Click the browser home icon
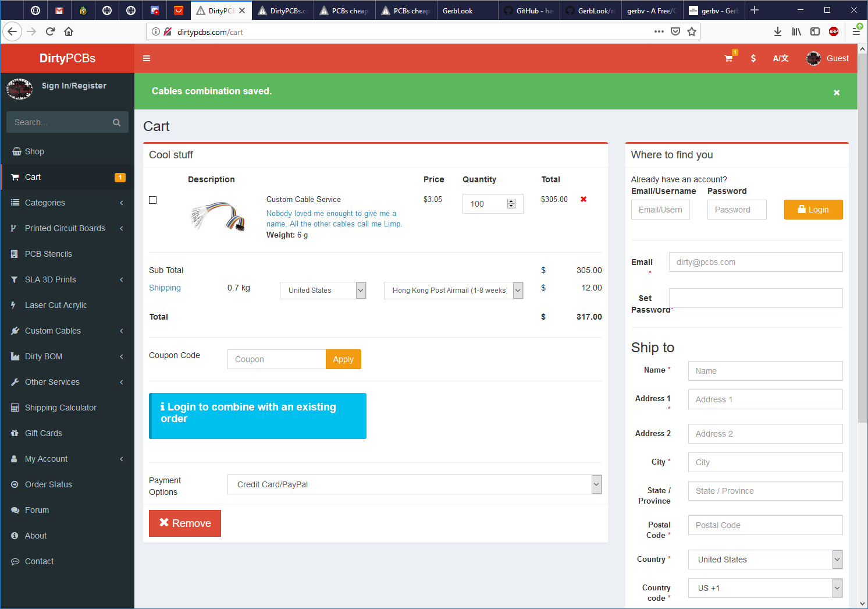 coord(69,31)
